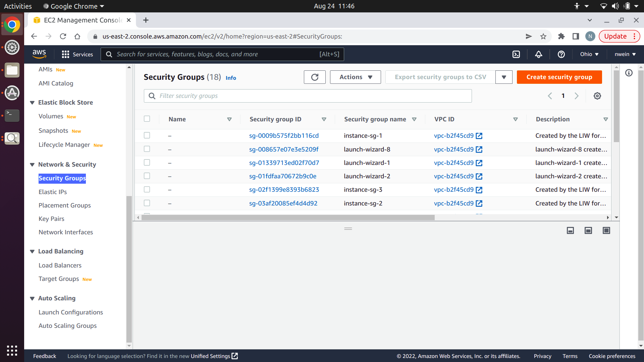Tick checkbox for launch-wizard-8 row

coord(147,149)
